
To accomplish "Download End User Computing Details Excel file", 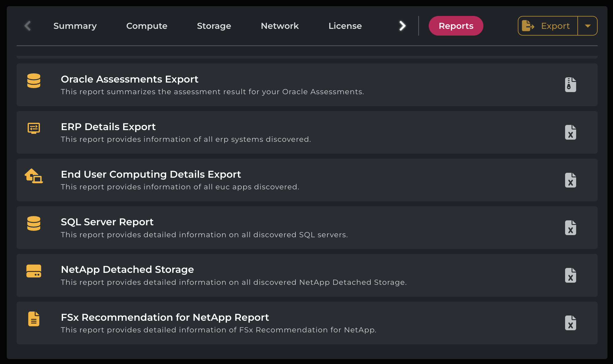I will (x=570, y=180).
